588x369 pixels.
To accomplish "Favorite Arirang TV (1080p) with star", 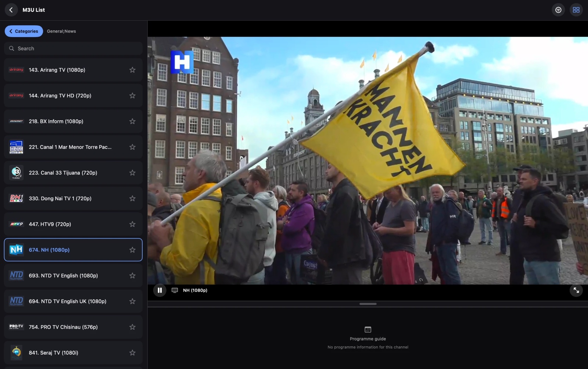I will pos(132,70).
